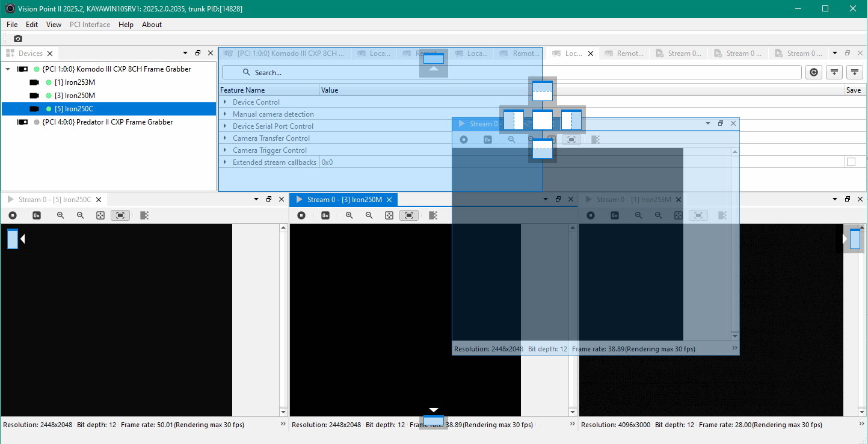Zoom in on the Iron250C stream

point(61,215)
